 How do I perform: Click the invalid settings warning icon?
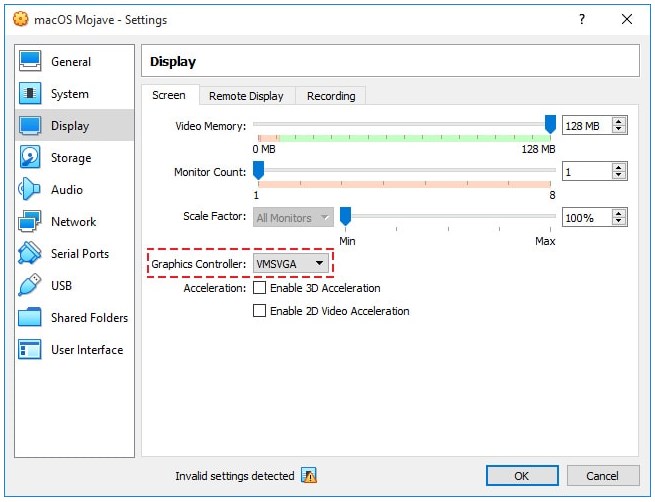point(309,476)
